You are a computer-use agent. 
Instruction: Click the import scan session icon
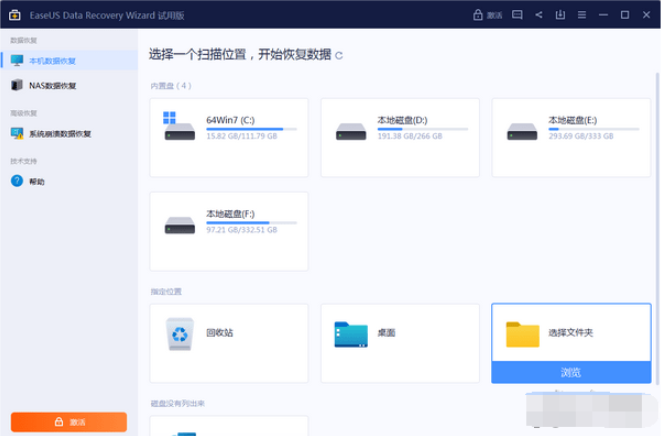tap(560, 15)
